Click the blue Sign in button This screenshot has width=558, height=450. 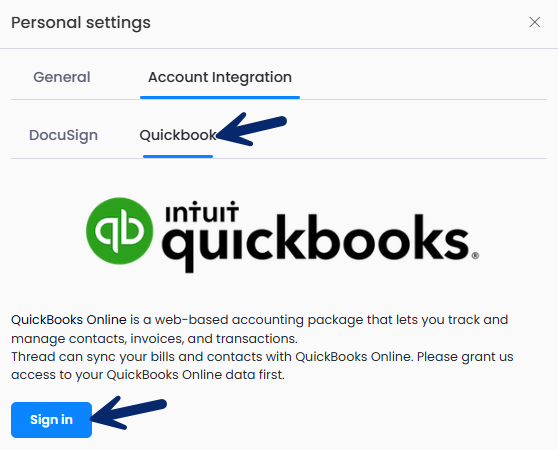point(51,420)
